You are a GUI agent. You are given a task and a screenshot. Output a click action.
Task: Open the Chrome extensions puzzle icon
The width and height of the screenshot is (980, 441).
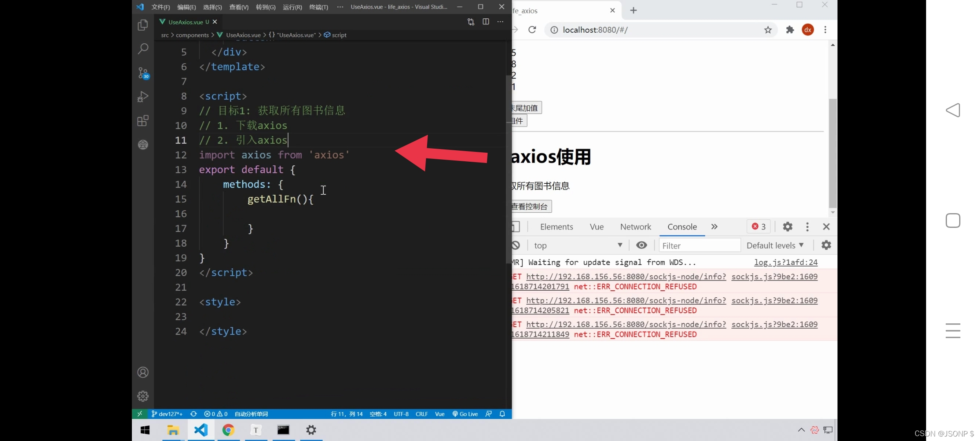(790, 29)
